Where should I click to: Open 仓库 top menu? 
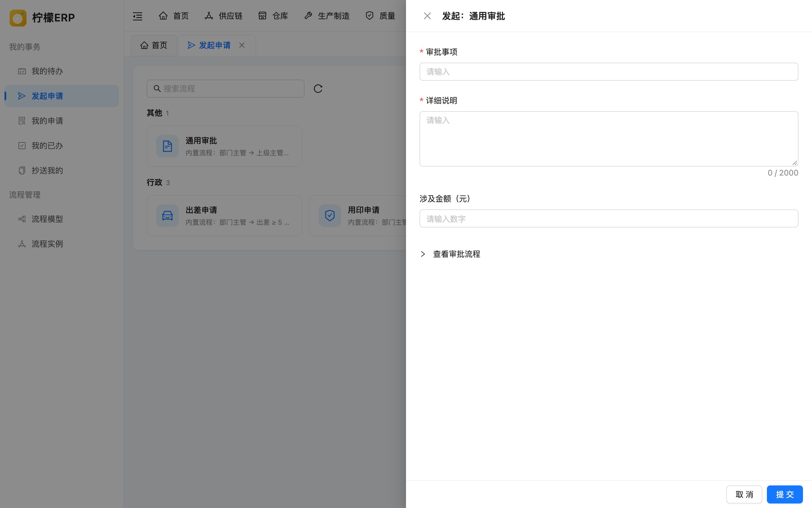[x=273, y=16]
